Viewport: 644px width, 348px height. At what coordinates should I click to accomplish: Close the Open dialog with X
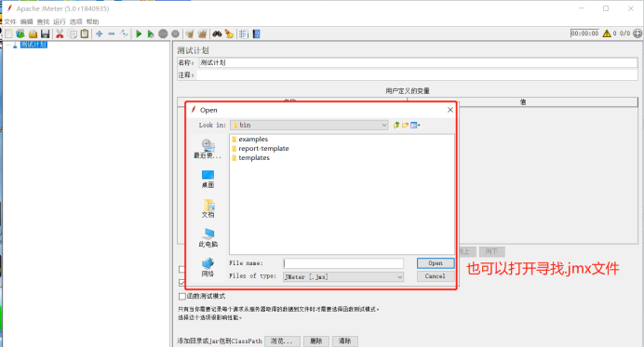(x=450, y=110)
